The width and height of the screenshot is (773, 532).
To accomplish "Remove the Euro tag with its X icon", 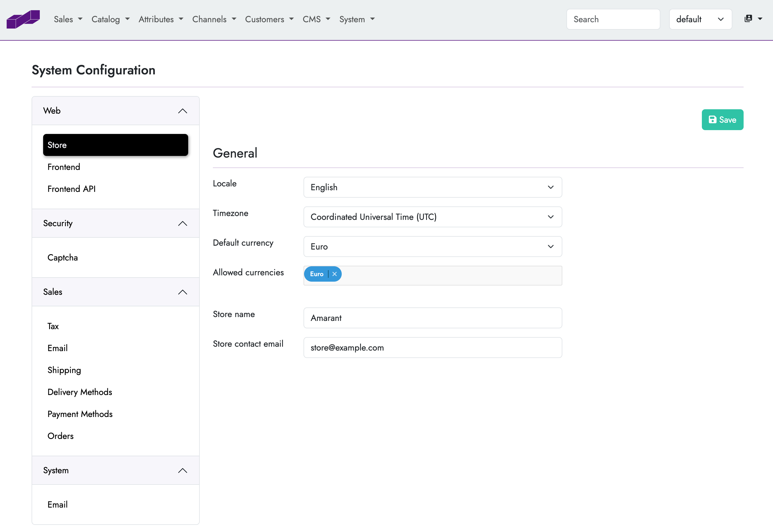I will pyautogui.click(x=335, y=274).
